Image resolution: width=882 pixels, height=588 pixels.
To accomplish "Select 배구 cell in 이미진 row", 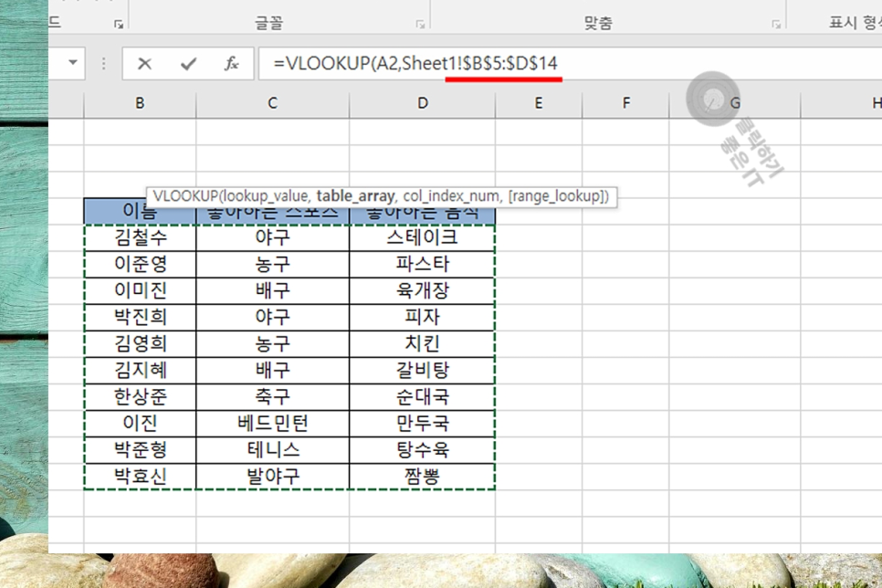I will (272, 290).
